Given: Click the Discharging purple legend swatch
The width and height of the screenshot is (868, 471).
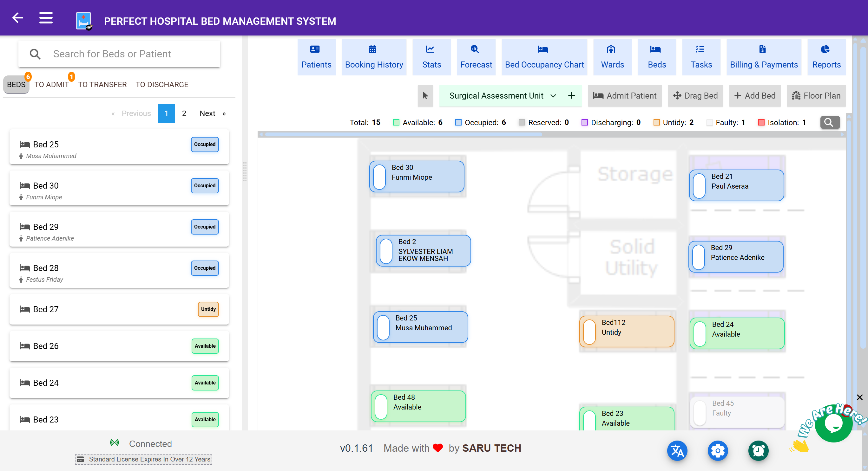Looking at the screenshot, I should pos(585,123).
